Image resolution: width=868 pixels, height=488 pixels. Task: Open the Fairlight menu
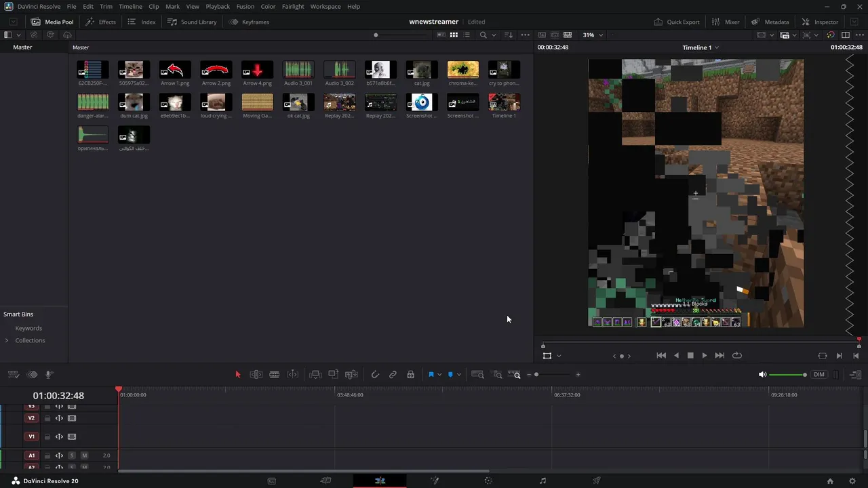293,6
